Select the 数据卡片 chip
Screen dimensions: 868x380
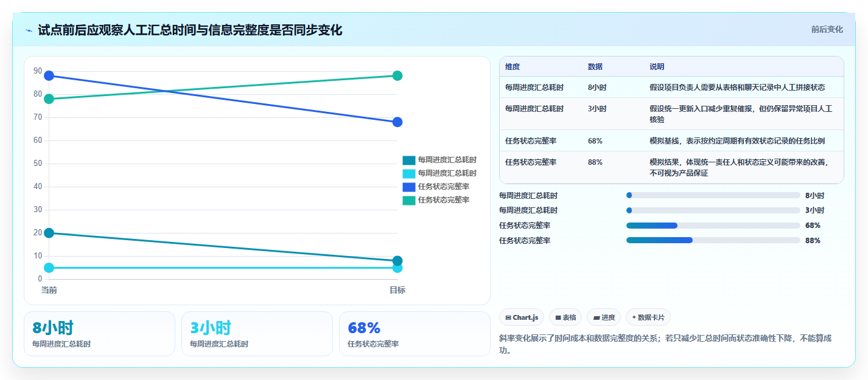coord(648,317)
